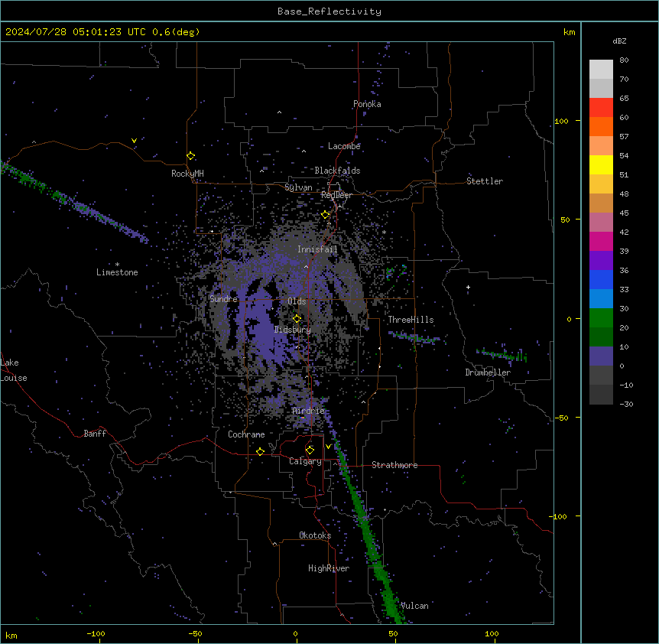Click the Ponoka city label
659x644 pixels.
367,104
